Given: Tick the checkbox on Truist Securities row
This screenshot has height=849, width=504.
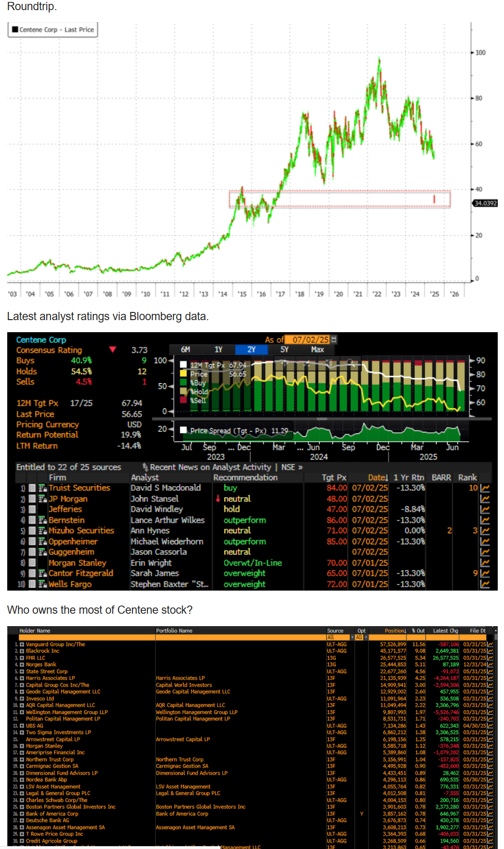Looking at the screenshot, I should click(x=32, y=488).
